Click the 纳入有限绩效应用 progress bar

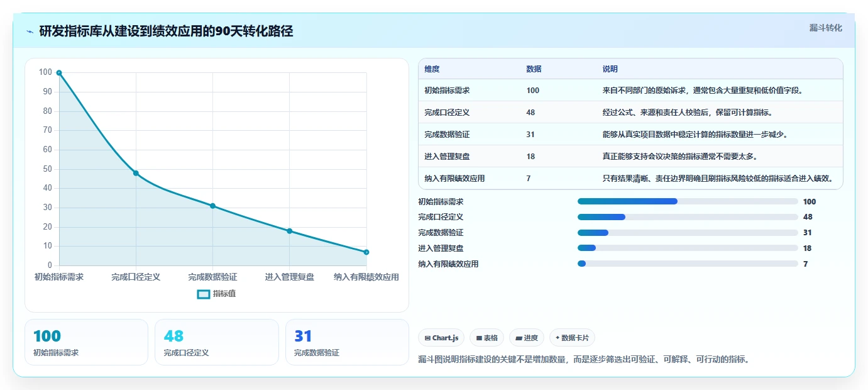[x=688, y=264]
